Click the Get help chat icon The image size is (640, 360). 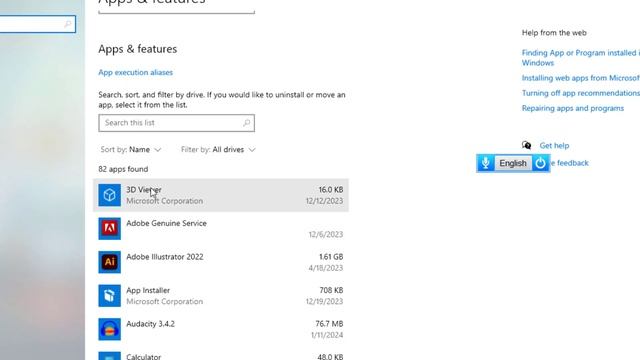click(x=527, y=145)
